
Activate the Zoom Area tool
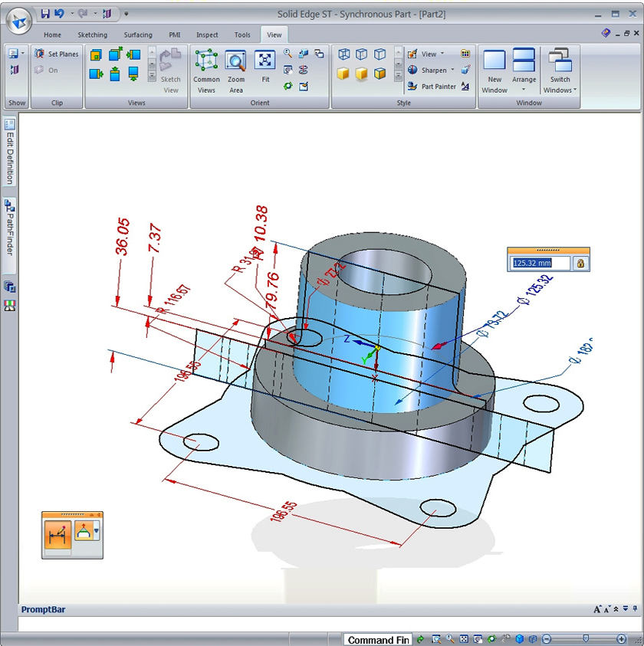click(236, 71)
